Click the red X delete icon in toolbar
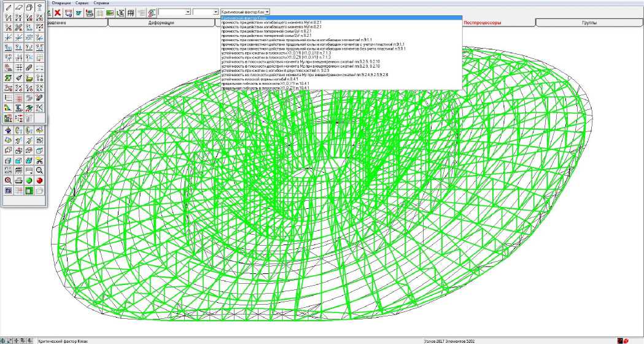Image resolution: width=644 pixels, height=344 pixels. click(x=57, y=12)
